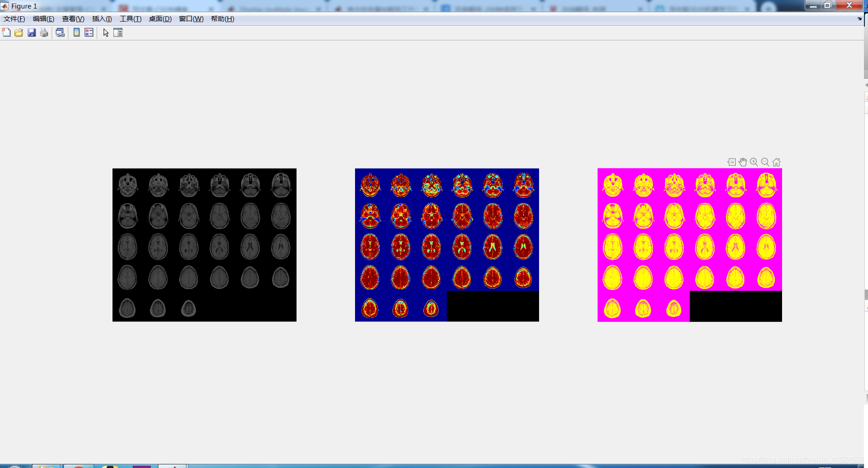Select the Edit Plot arrow tool
Viewport: 868px width, 468px height.
point(106,32)
